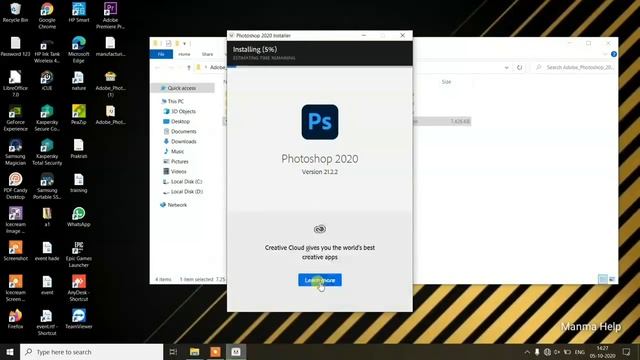
Task: Select Firefox desktop icon
Action: pyautogui.click(x=16, y=319)
